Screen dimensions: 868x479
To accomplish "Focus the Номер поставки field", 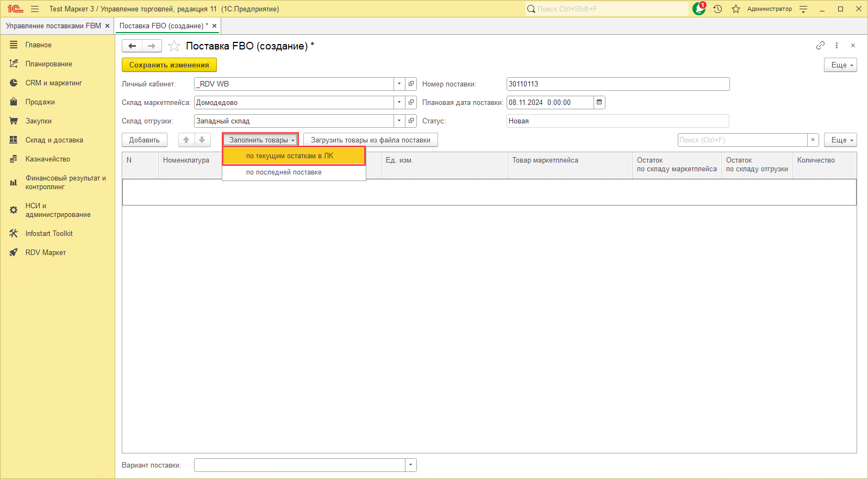I will pyautogui.click(x=618, y=84).
